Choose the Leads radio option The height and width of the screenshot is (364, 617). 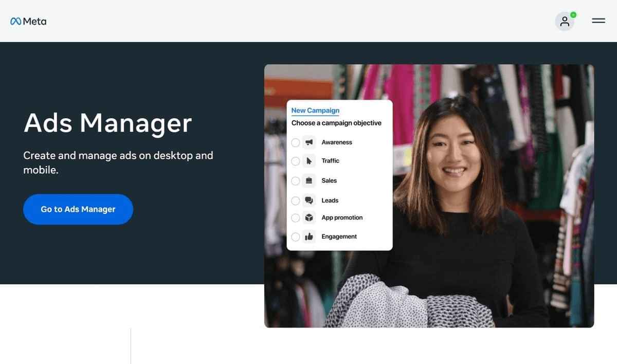295,201
